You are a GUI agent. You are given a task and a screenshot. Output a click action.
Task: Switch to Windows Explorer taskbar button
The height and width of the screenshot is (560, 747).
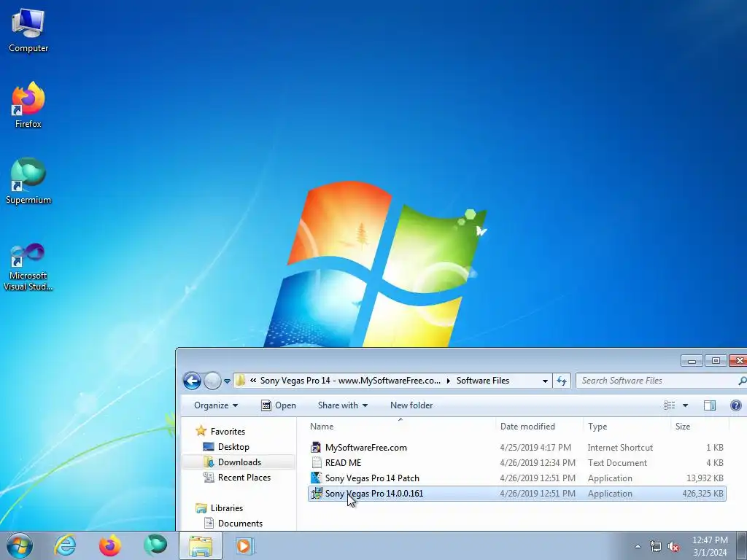click(201, 545)
